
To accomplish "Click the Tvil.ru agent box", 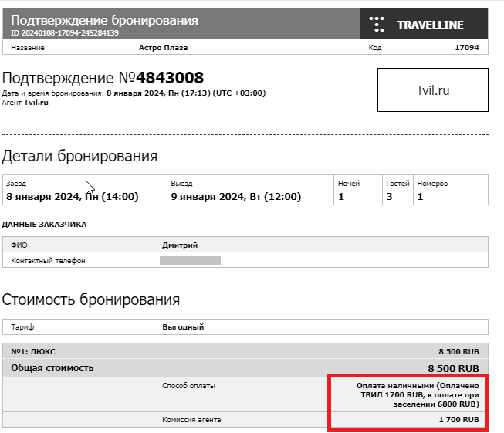I will point(433,90).
